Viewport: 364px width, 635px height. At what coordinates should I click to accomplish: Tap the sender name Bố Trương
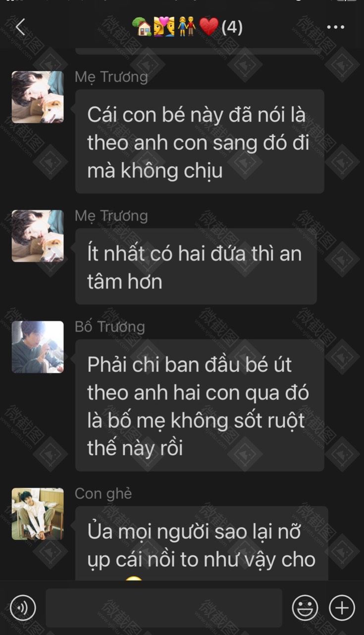coord(110,327)
